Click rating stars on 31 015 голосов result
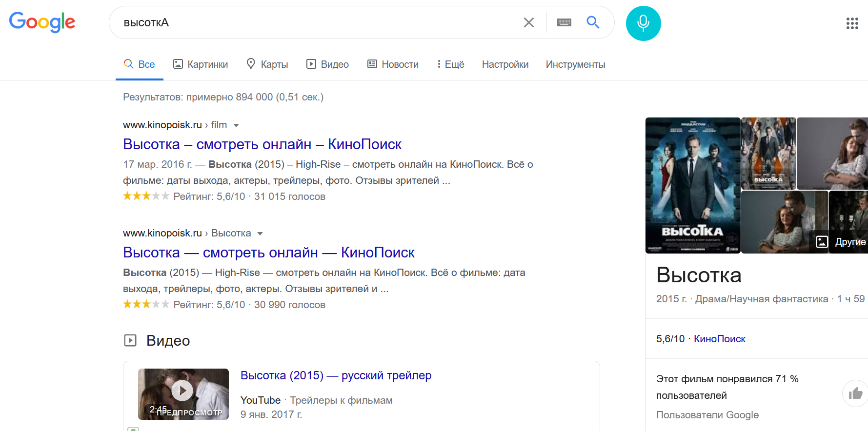Screen dimensions: 868x431 click(x=146, y=196)
